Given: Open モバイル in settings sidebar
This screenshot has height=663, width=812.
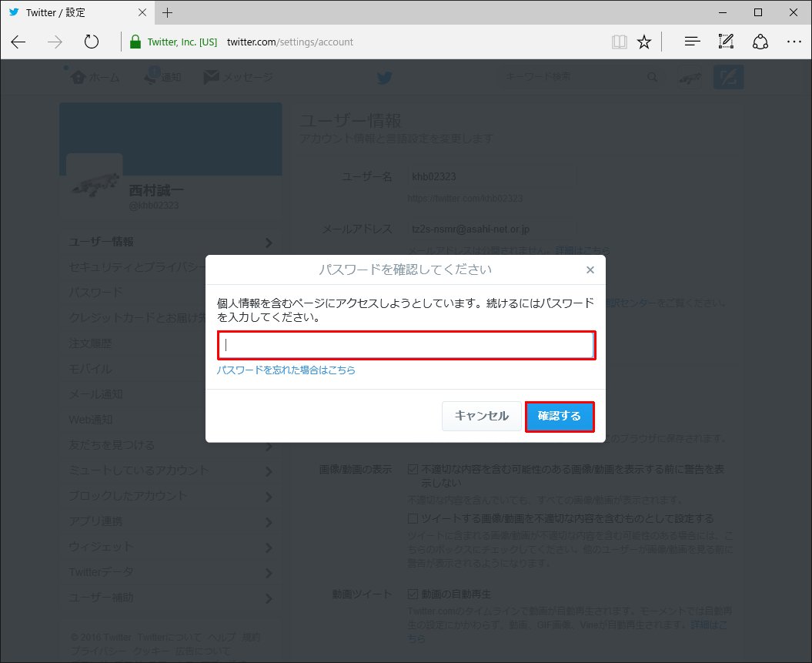Looking at the screenshot, I should click(90, 369).
